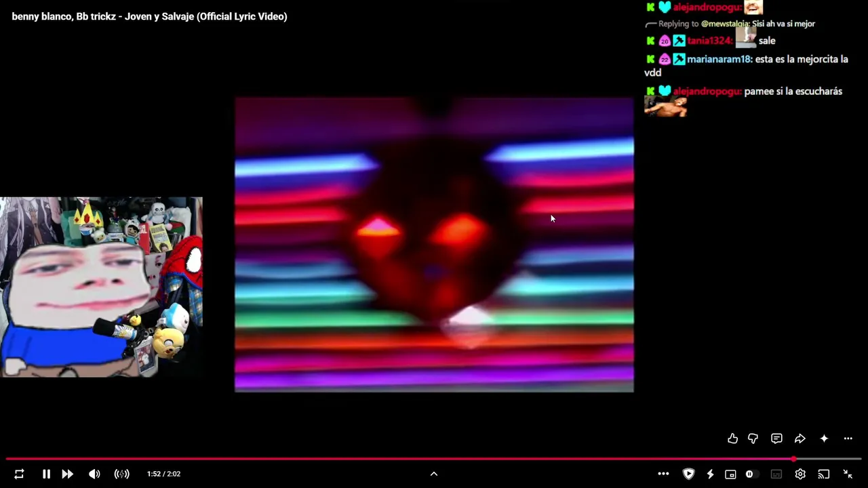Expand the upward chevron in the control bar
Viewport: 868px width, 488px height.
tap(434, 474)
